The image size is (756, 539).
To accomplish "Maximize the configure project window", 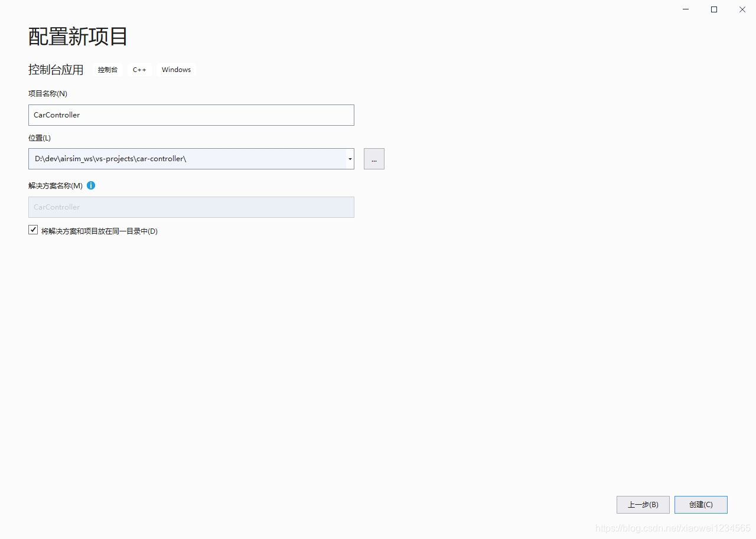I will pyautogui.click(x=714, y=9).
